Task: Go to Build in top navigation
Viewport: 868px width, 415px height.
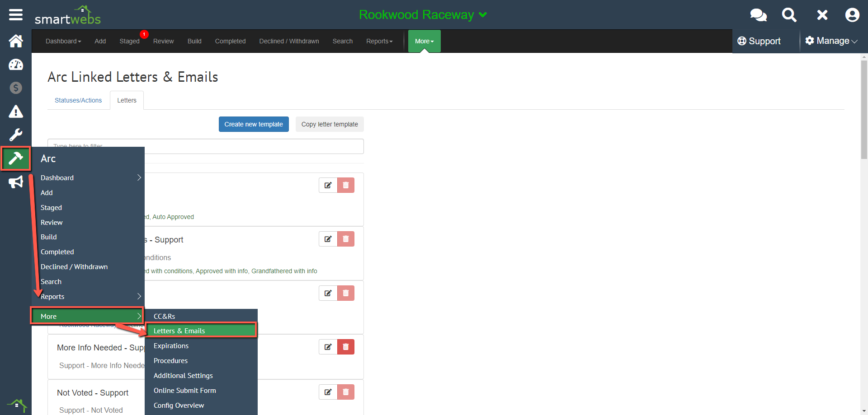Action: pyautogui.click(x=194, y=41)
